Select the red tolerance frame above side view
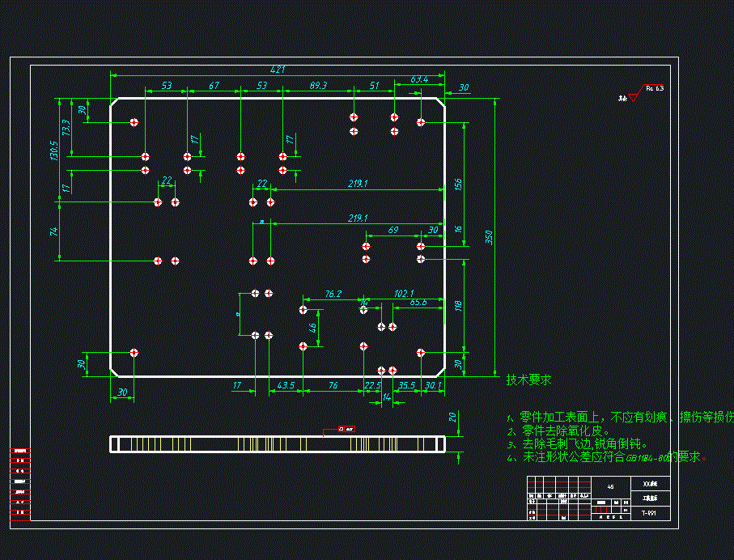 (346, 429)
